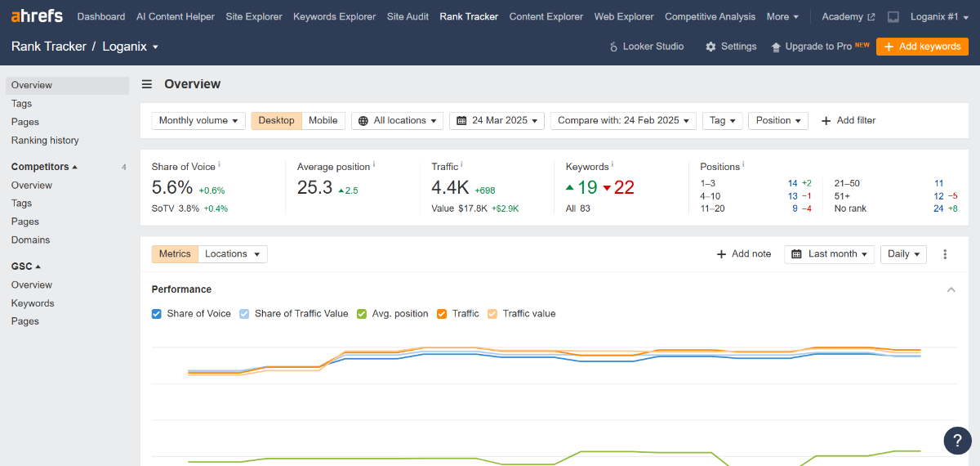Open the help question mark bubble
Screen dimensions: 980x466
tap(958, 440)
